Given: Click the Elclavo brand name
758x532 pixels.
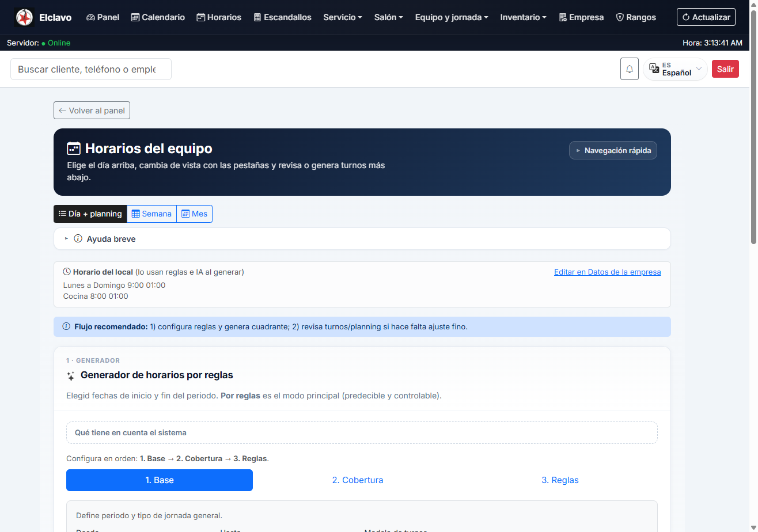Looking at the screenshot, I should click(x=55, y=17).
